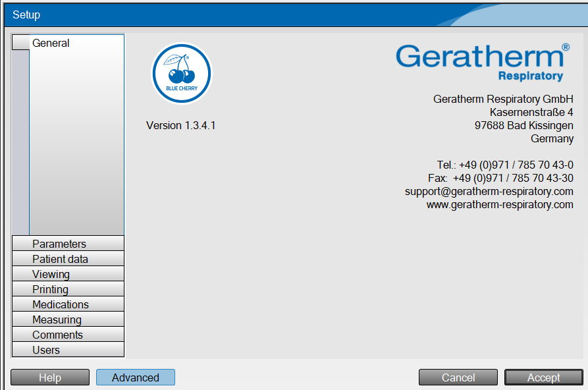This screenshot has width=588, height=390.
Task: Click the Help button
Action: [x=50, y=377]
